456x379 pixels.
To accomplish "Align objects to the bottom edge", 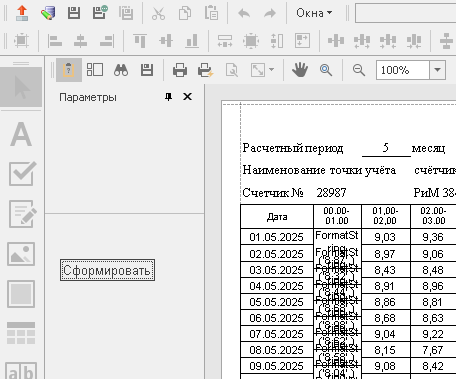I will point(192,41).
